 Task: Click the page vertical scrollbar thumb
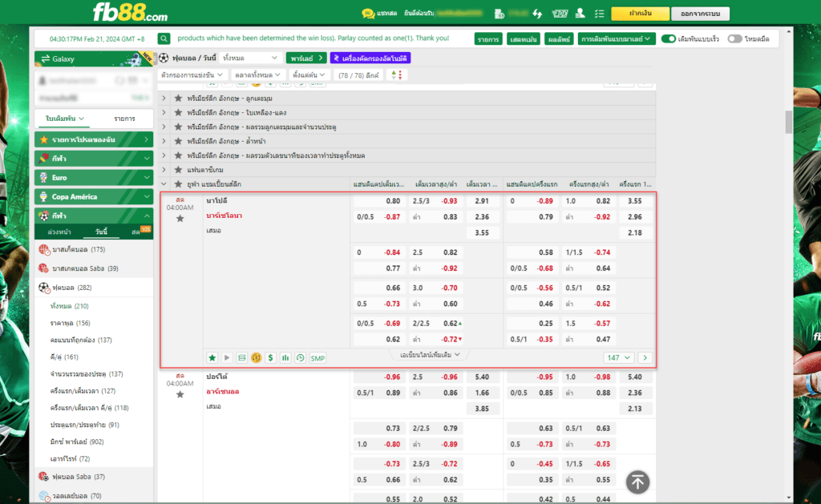789,122
